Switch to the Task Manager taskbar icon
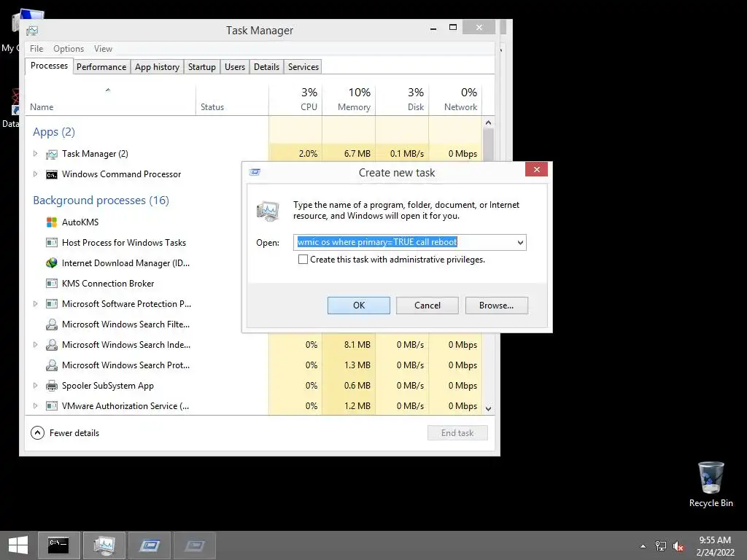747x560 pixels. (104, 545)
